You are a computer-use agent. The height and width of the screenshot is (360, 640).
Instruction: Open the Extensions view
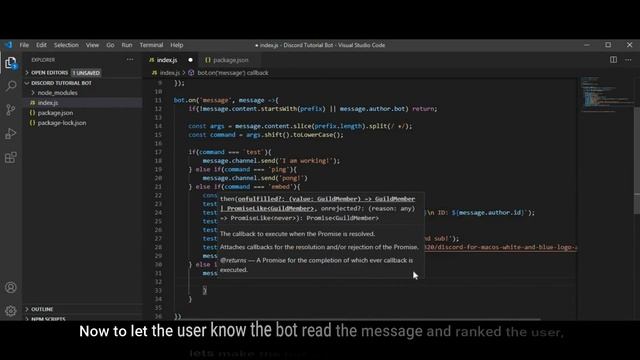pos(11,158)
